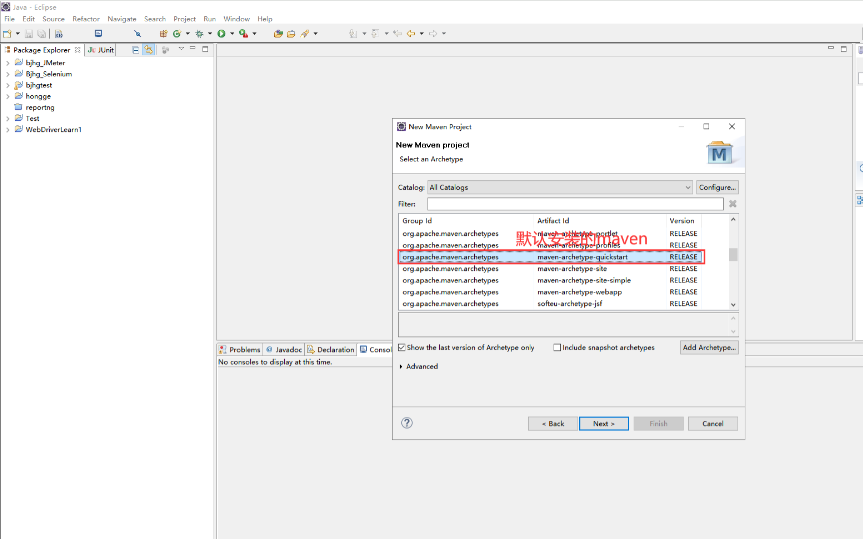
Task: Switch to the Javadoc tab
Action: tap(284, 350)
